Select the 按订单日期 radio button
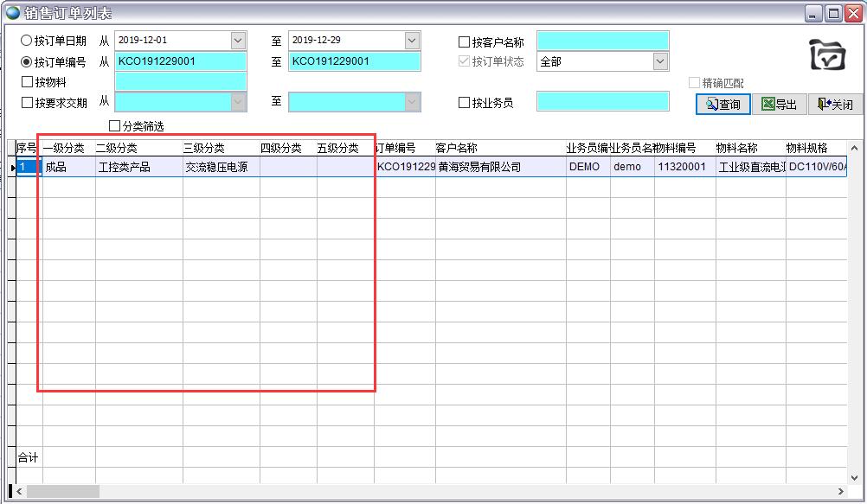 (26, 41)
